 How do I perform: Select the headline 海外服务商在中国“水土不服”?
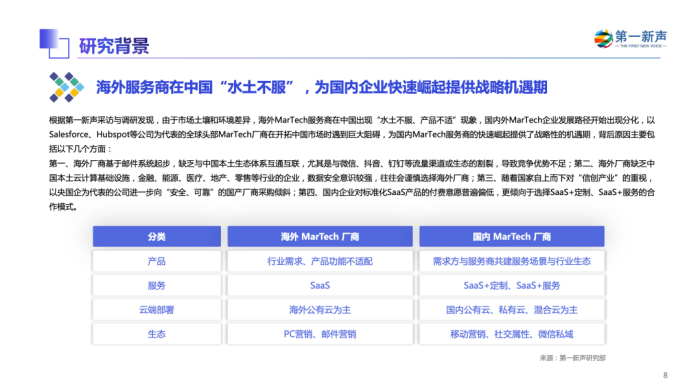point(195,87)
